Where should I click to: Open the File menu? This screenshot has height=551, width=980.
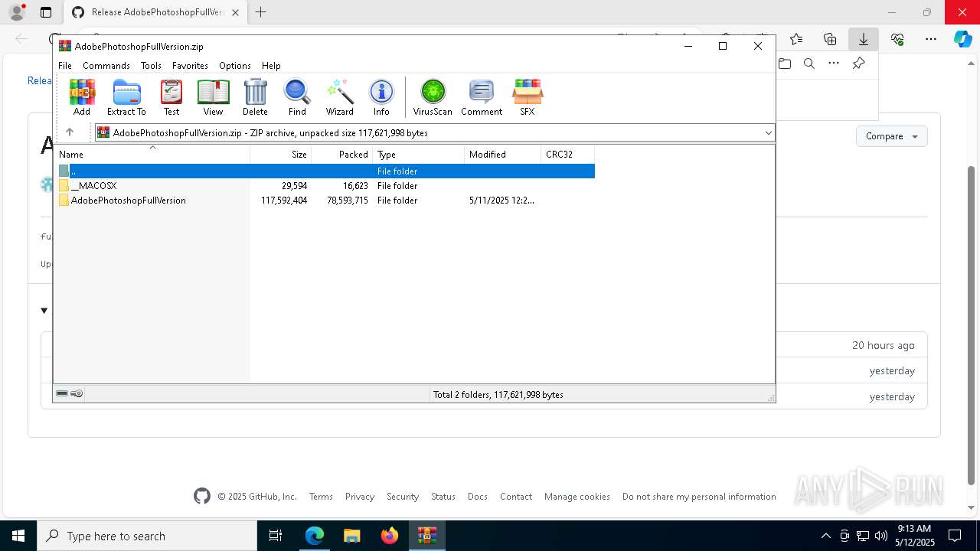(65, 66)
